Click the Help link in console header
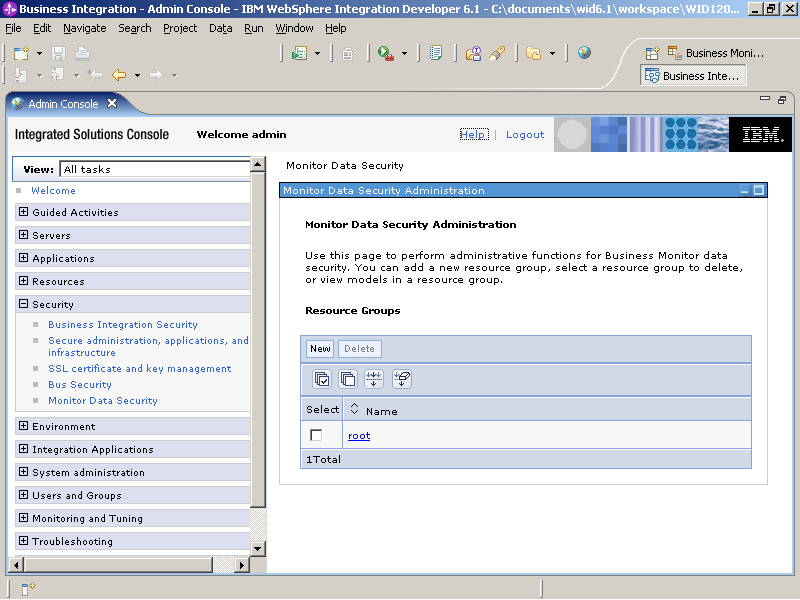This screenshot has width=800, height=600. click(x=474, y=134)
